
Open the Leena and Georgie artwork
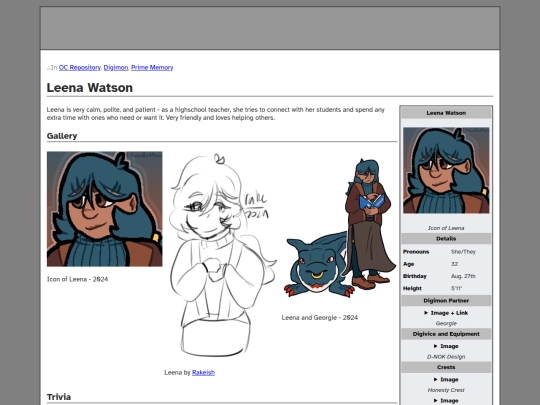(x=340, y=228)
